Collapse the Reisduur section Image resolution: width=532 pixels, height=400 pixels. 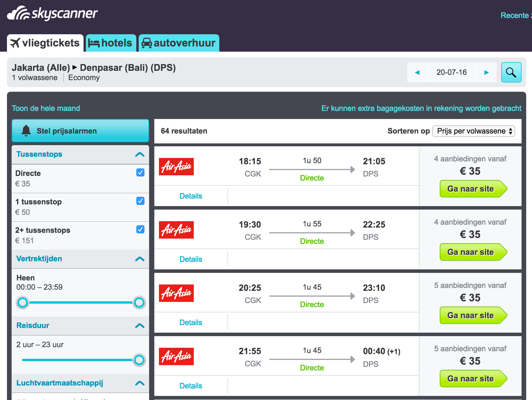point(140,326)
